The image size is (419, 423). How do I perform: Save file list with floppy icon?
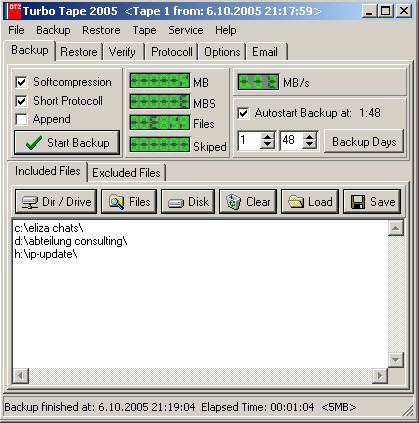tap(358, 202)
